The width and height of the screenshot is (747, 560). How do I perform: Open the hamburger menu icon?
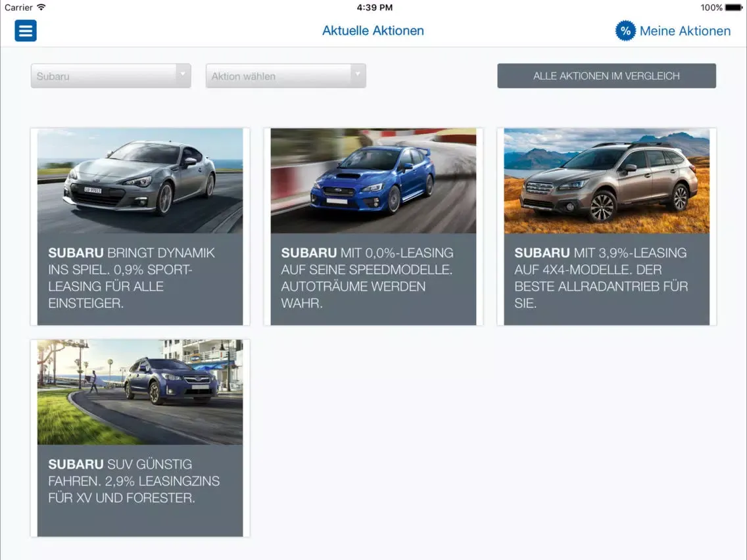tap(26, 30)
